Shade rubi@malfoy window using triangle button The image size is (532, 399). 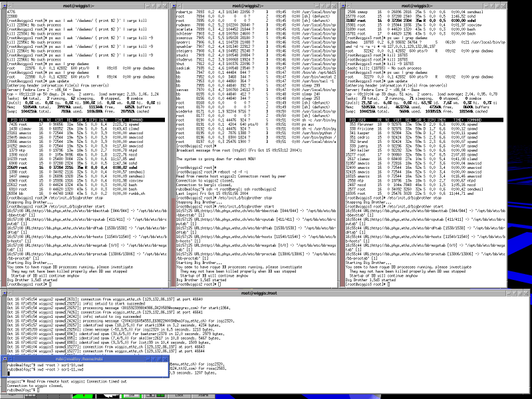[154, 359]
